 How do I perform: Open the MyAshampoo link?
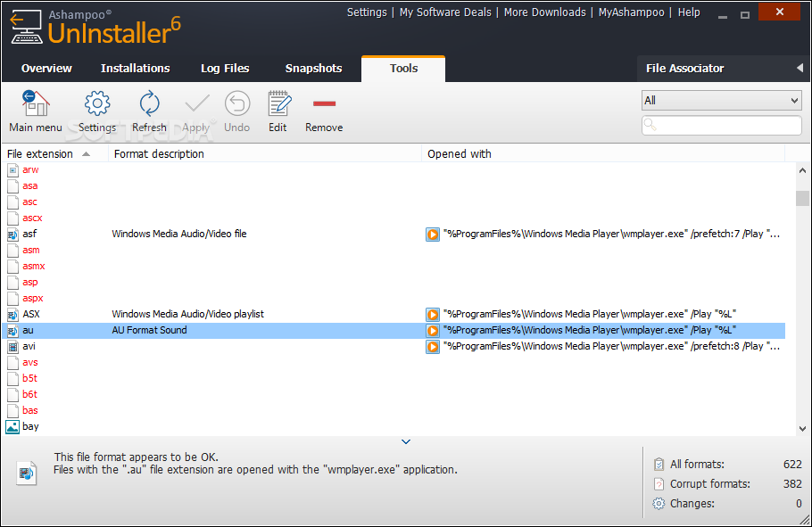pyautogui.click(x=631, y=12)
